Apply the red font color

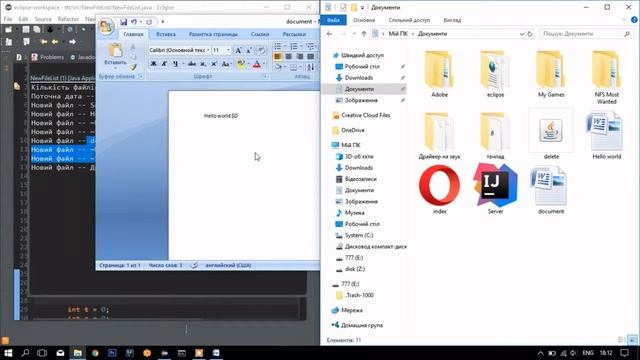point(257,64)
